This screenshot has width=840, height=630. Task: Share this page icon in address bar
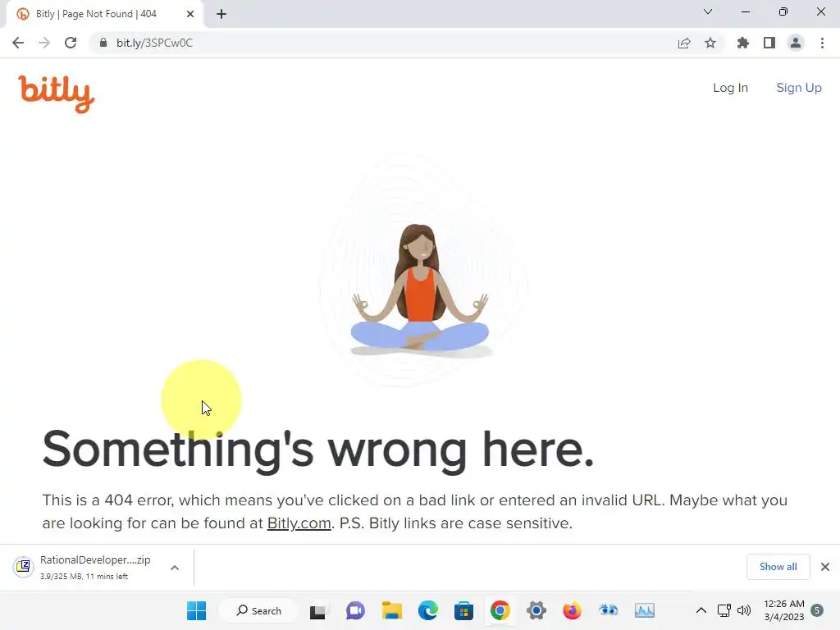coord(684,43)
